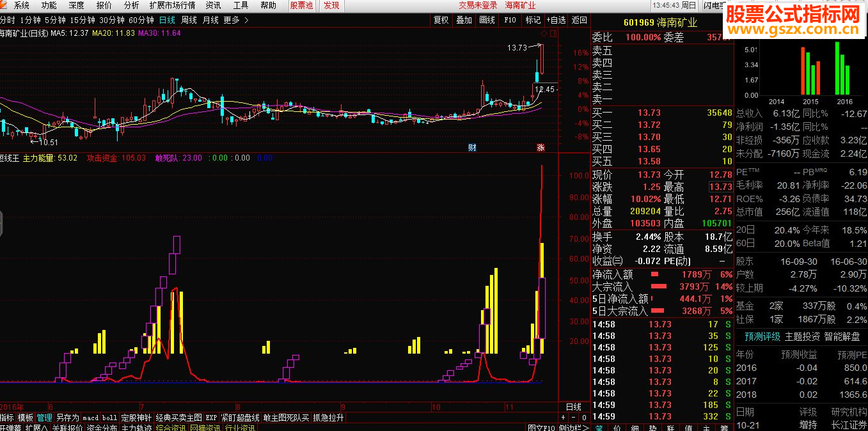Expand the 更多 timeframe menu
The height and width of the screenshot is (431, 868).
click(236, 20)
